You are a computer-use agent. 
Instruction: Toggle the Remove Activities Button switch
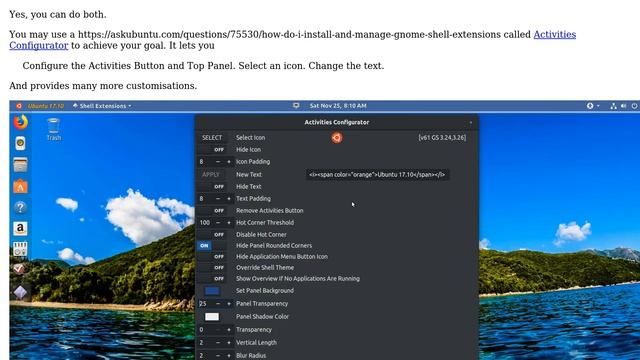tap(212, 211)
